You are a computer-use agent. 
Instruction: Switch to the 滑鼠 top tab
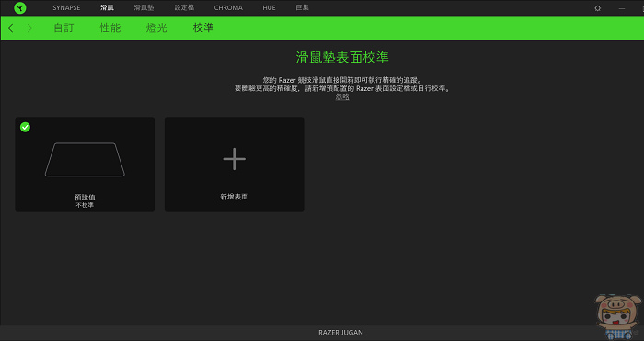pyautogui.click(x=108, y=7)
